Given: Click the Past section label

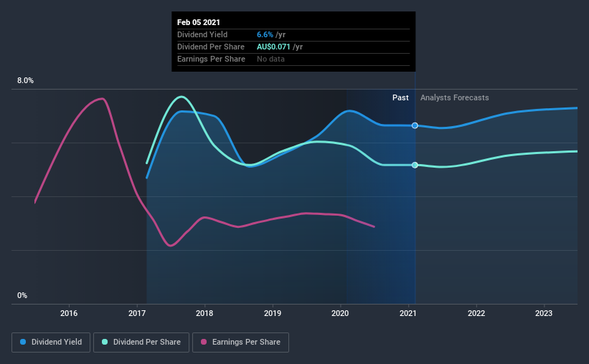Looking at the screenshot, I should pyautogui.click(x=400, y=97).
